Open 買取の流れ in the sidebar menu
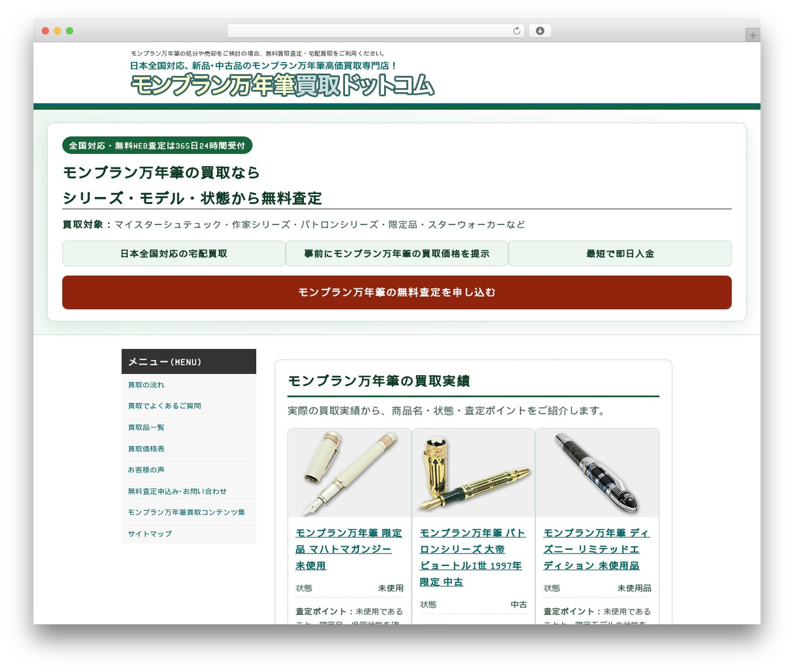Screen dimensions: 794x672 point(189,384)
